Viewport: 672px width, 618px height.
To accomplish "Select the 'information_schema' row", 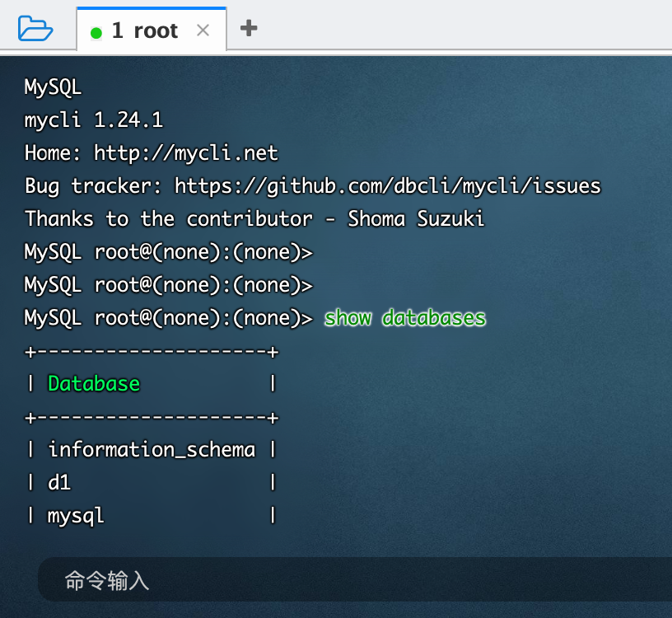I will click(x=152, y=449).
